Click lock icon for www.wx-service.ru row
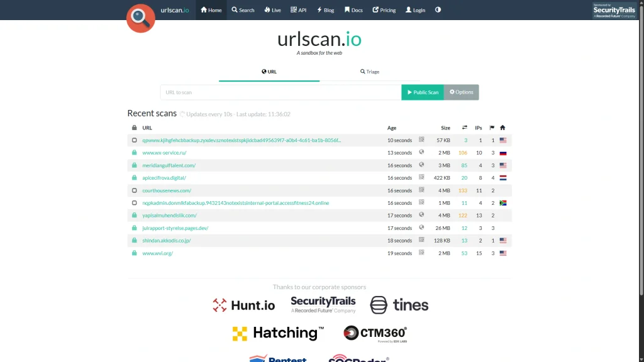Screen dimensions: 644x362 pyautogui.click(x=135, y=152)
